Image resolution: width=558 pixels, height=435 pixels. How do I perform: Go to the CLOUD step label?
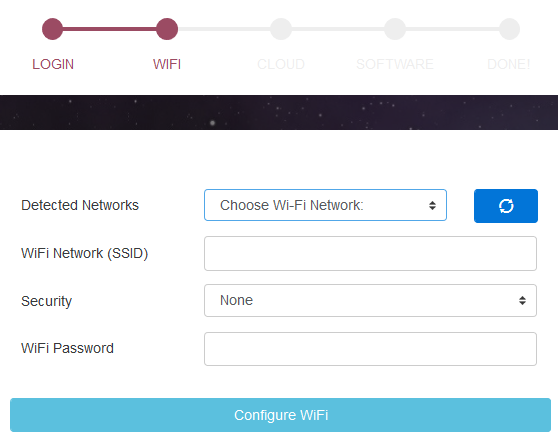tap(281, 64)
